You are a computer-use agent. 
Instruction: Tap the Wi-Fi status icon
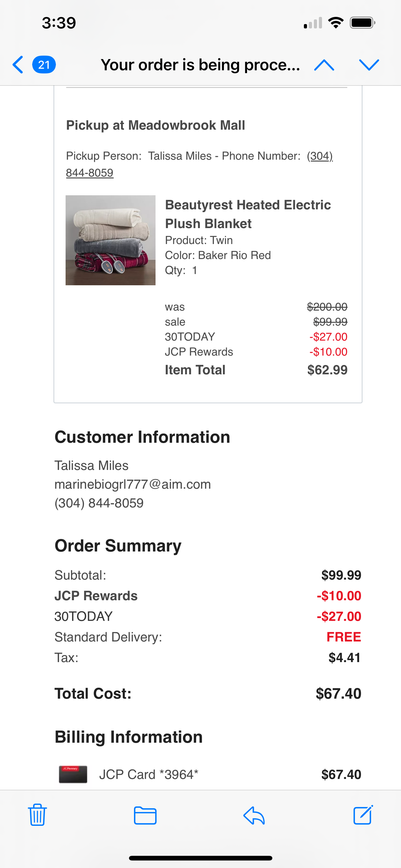336,22
